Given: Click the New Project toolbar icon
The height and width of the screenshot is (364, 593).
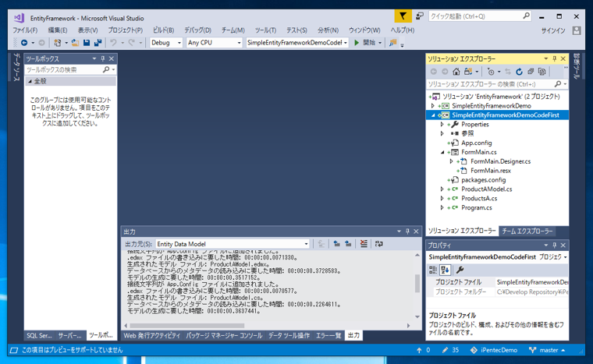Looking at the screenshot, I should point(58,43).
